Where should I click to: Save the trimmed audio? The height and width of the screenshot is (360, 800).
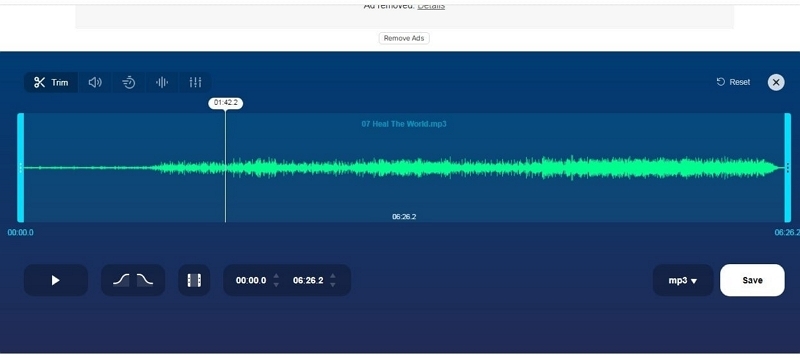tap(752, 280)
